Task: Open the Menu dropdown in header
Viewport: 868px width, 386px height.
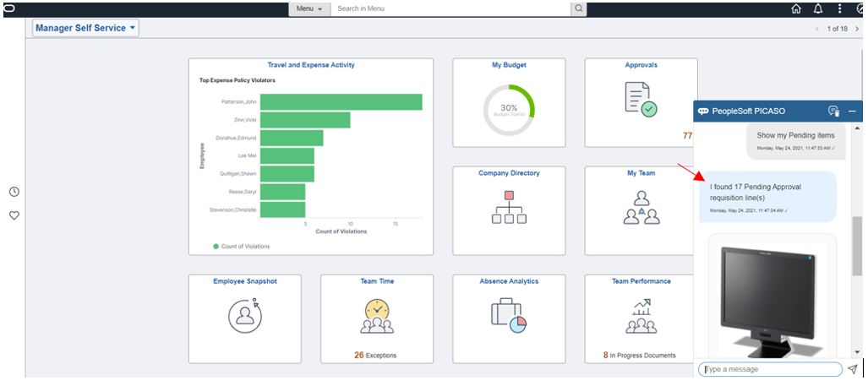Action: pos(309,8)
